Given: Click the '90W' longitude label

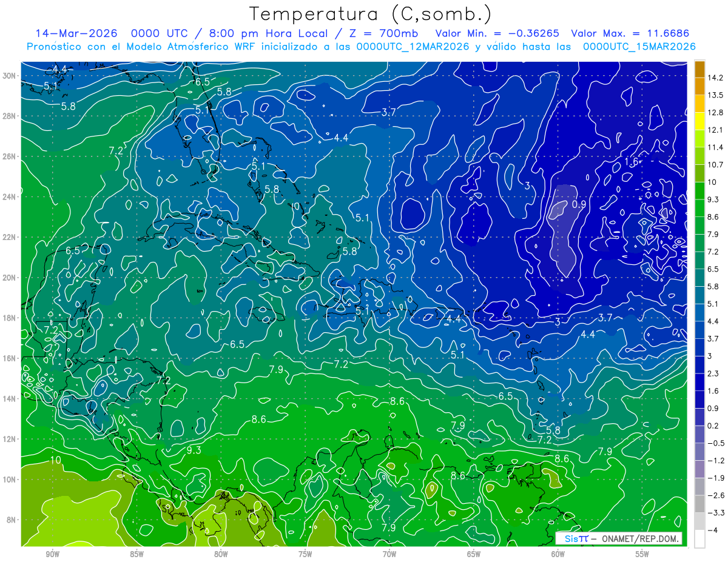Looking at the screenshot, I should click(x=52, y=554).
